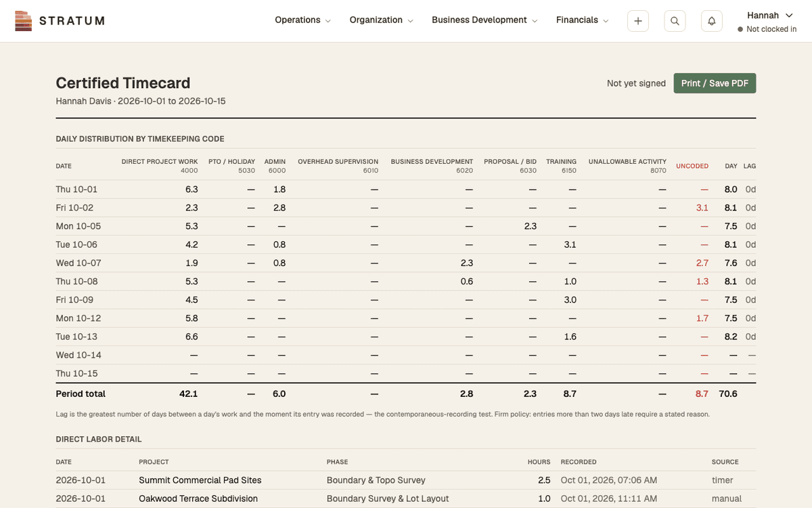Click the Business Development 6020 column header
The height and width of the screenshot is (508, 812).
(432, 166)
